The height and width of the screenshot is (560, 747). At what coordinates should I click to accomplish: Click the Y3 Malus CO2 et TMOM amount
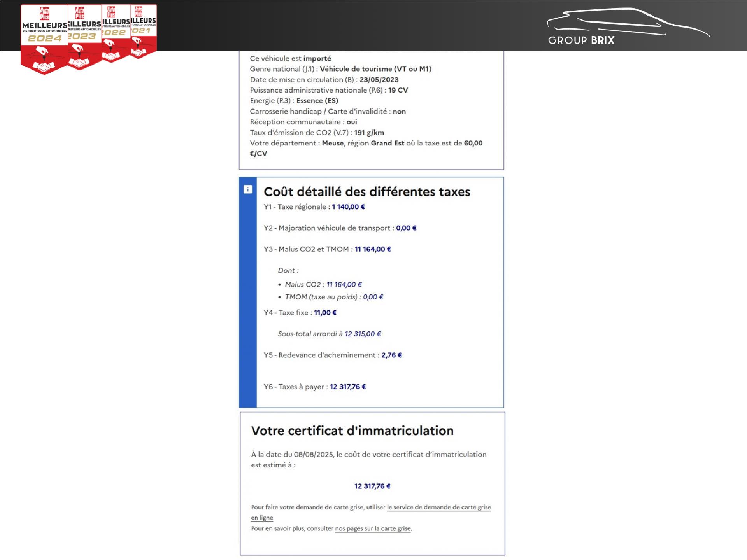point(373,249)
